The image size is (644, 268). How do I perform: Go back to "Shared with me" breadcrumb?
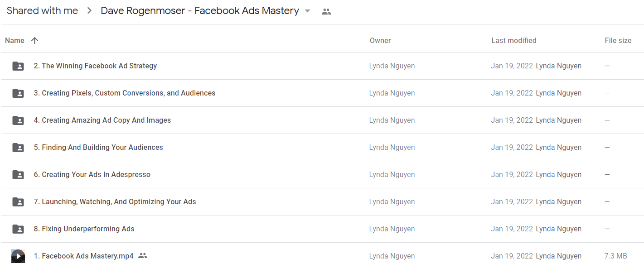point(42,11)
